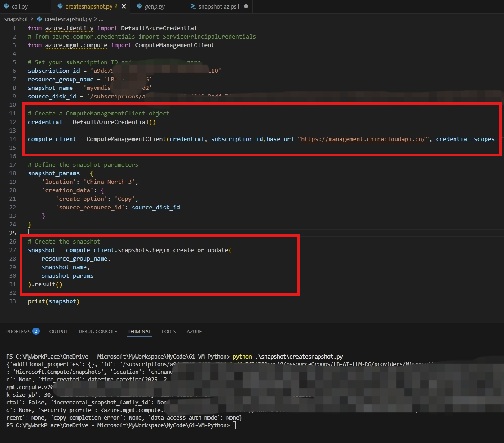
Task: Open the AZURE panel tab
Action: coord(194,332)
